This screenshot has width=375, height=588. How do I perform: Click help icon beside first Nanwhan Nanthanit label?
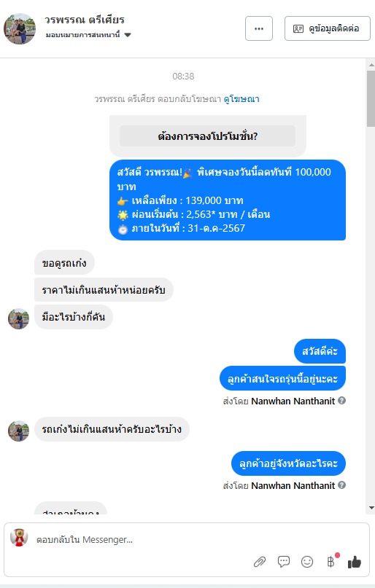(x=341, y=401)
